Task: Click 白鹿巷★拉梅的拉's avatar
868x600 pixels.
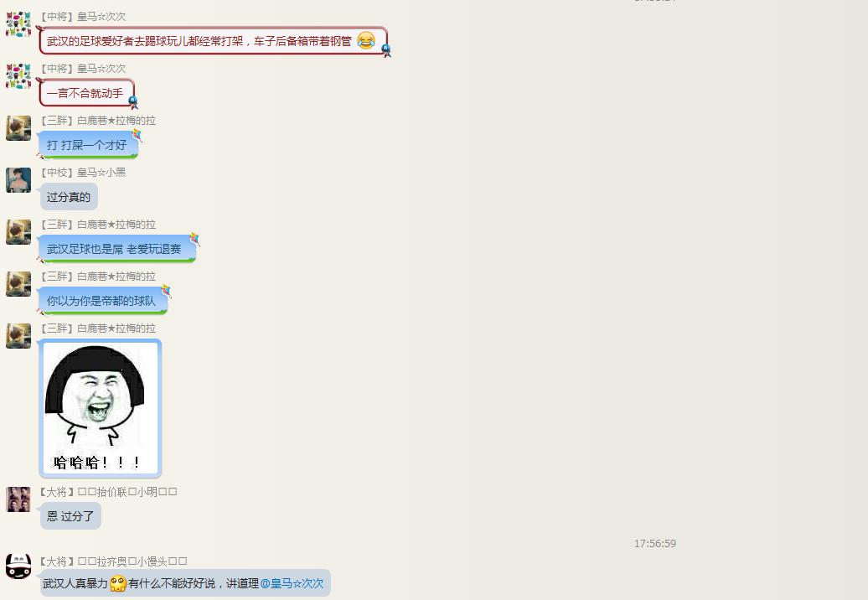Action: point(18,128)
